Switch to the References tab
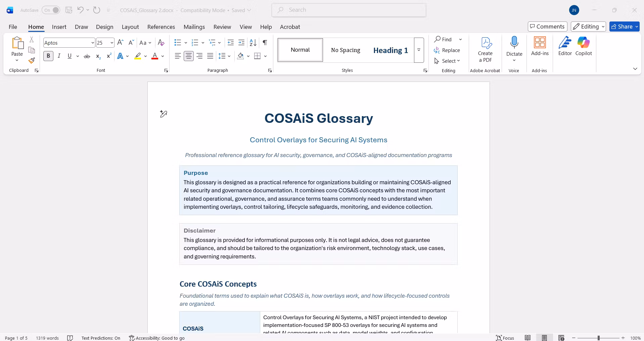The height and width of the screenshot is (341, 644). click(161, 27)
